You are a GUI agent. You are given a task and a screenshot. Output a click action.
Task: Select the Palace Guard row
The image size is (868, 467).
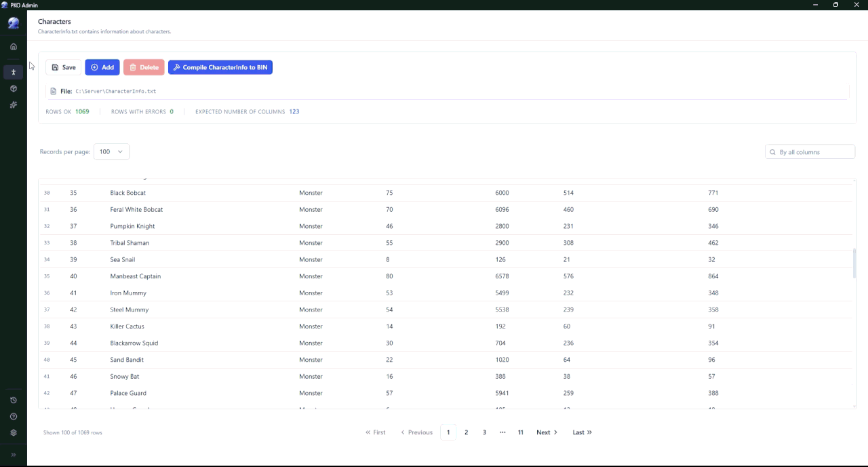coord(446,393)
